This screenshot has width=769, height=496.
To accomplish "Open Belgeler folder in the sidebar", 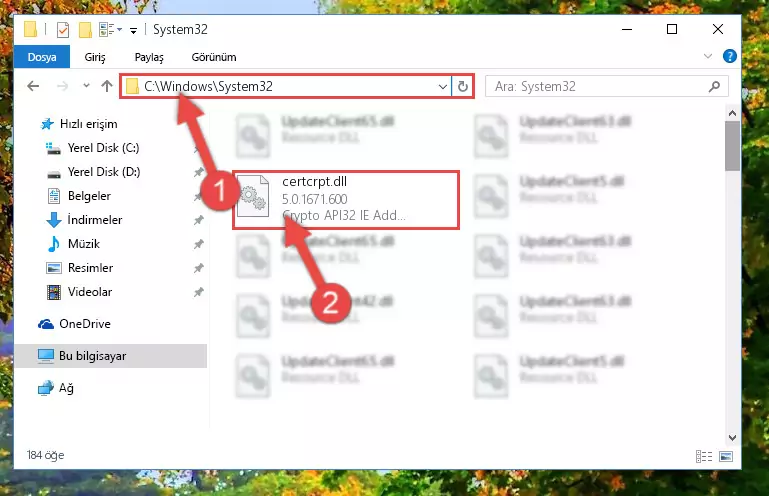I will (78, 196).
